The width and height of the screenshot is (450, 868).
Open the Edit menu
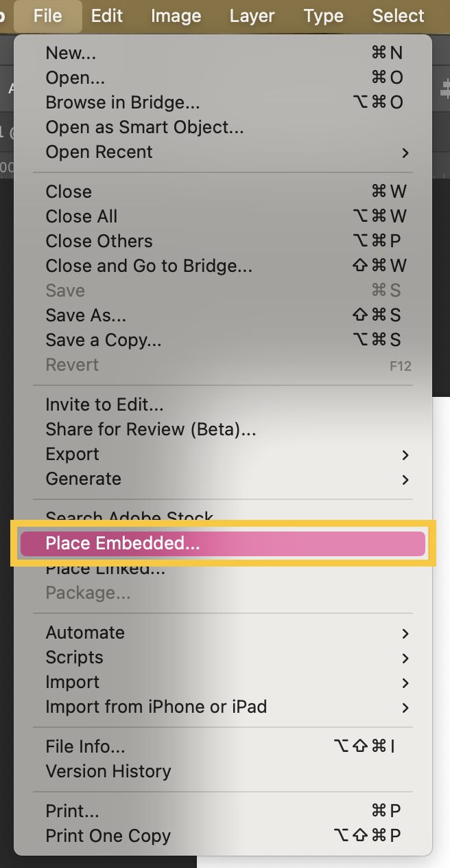107,16
